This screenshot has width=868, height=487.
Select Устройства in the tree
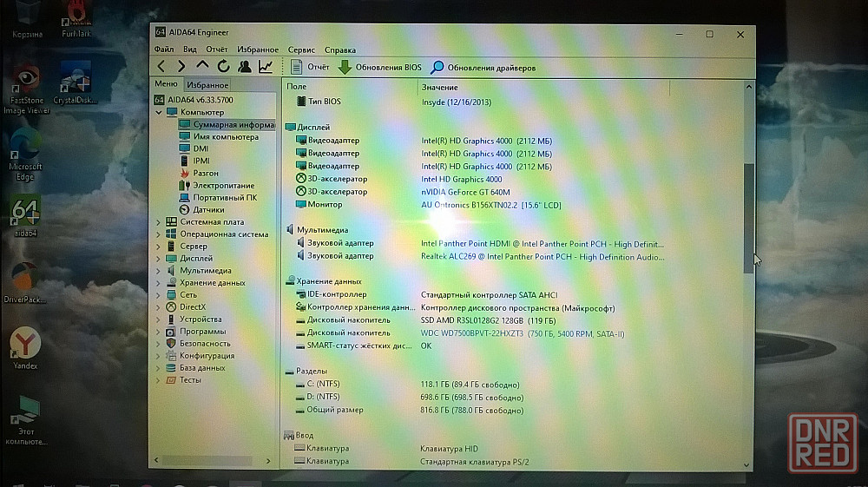point(194,319)
